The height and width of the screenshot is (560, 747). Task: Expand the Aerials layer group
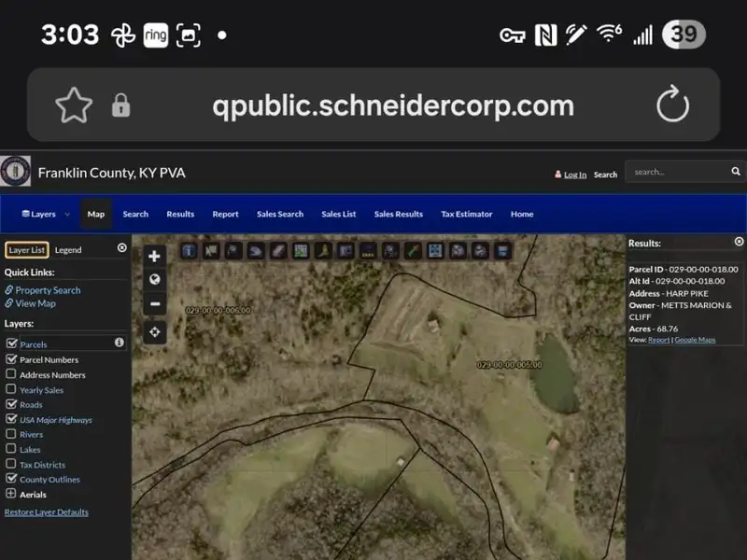(x=11, y=494)
